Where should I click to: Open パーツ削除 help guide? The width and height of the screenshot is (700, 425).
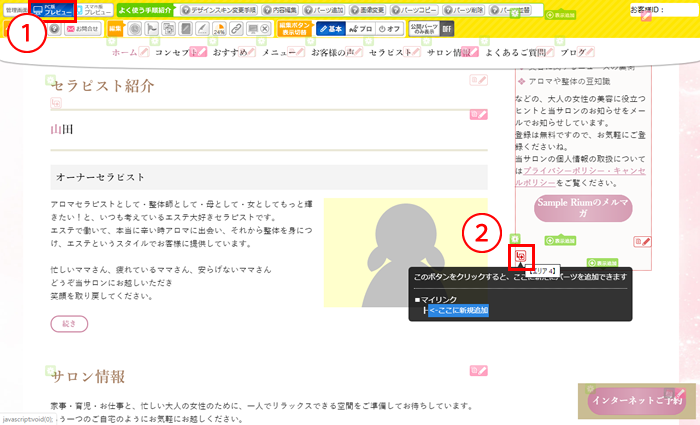pos(464,10)
